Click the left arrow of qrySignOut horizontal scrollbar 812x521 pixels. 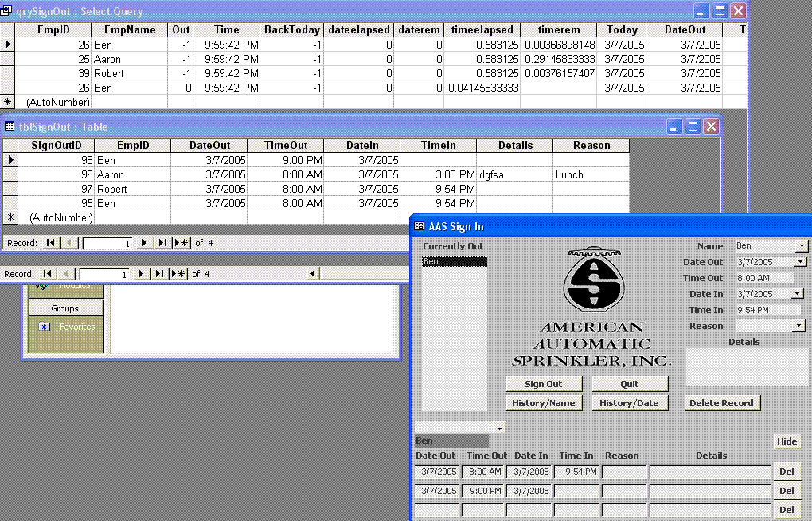coord(312,274)
